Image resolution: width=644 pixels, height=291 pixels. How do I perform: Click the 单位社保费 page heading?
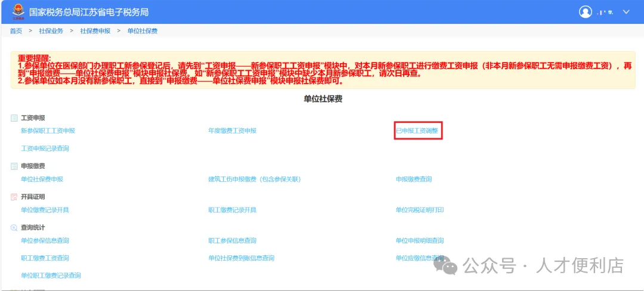pyautogui.click(x=323, y=100)
